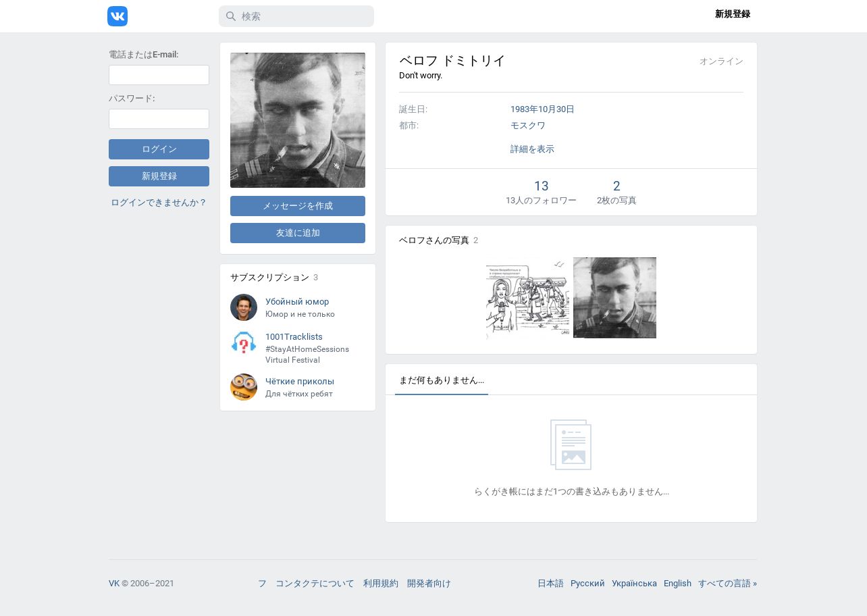This screenshot has width=867, height=616.
Task: Open コンタクテについて footer link
Action: [315, 584]
